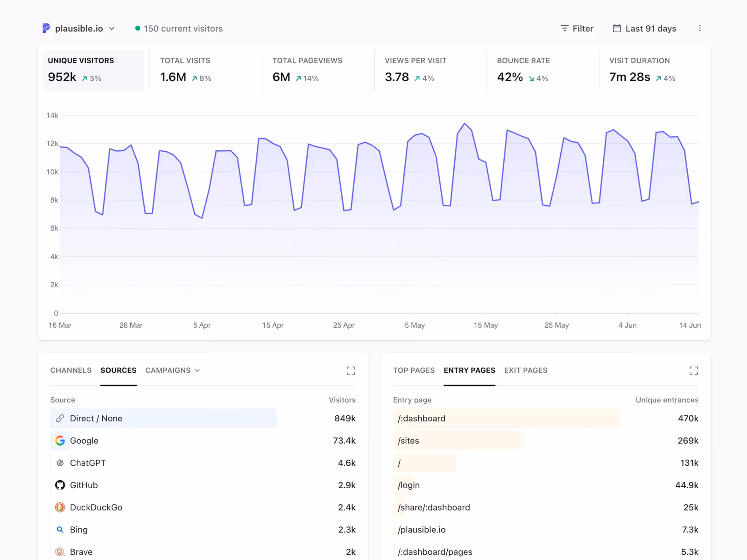
Task: Click the 15 May date label
Action: [486, 325]
